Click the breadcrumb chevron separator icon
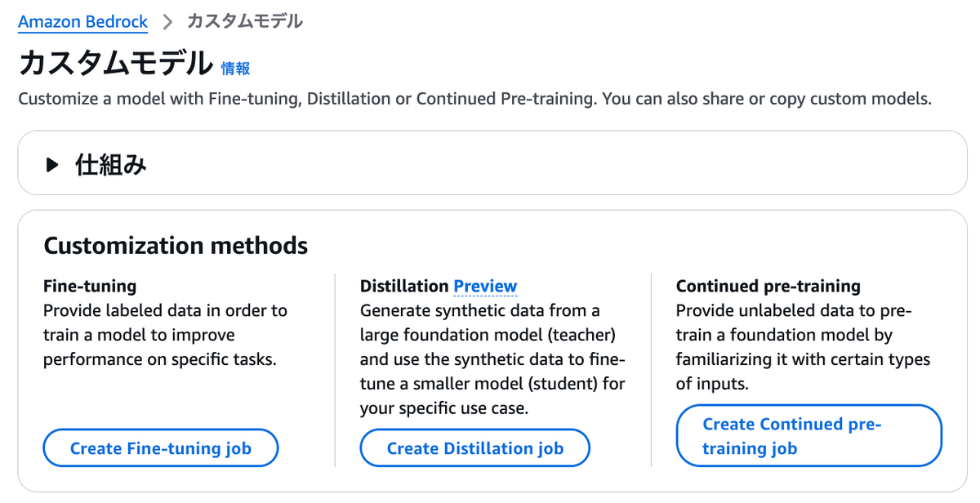Viewport: 980px width, 503px height. point(167,22)
